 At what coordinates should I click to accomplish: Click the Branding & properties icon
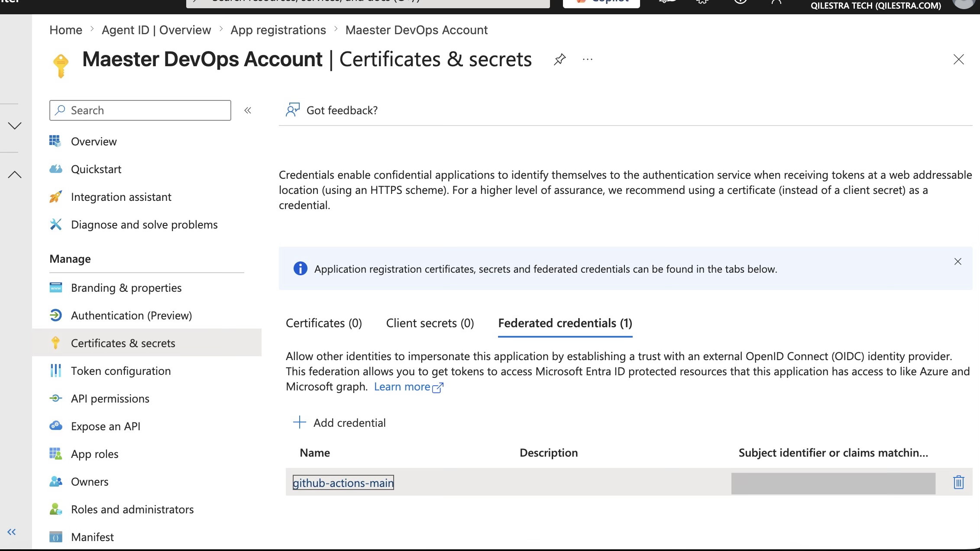55,287
